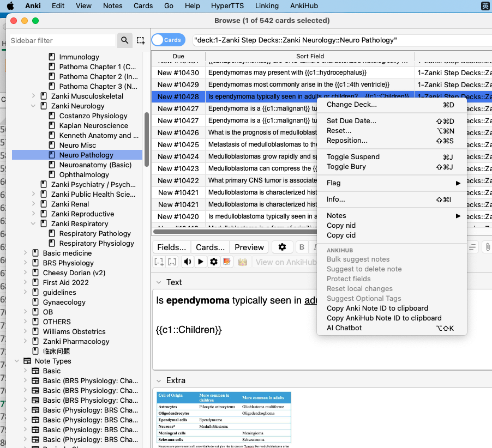Viewport: 492px width, 448px height.
Task: Click the sidebar search magnifier icon
Action: 125,40
